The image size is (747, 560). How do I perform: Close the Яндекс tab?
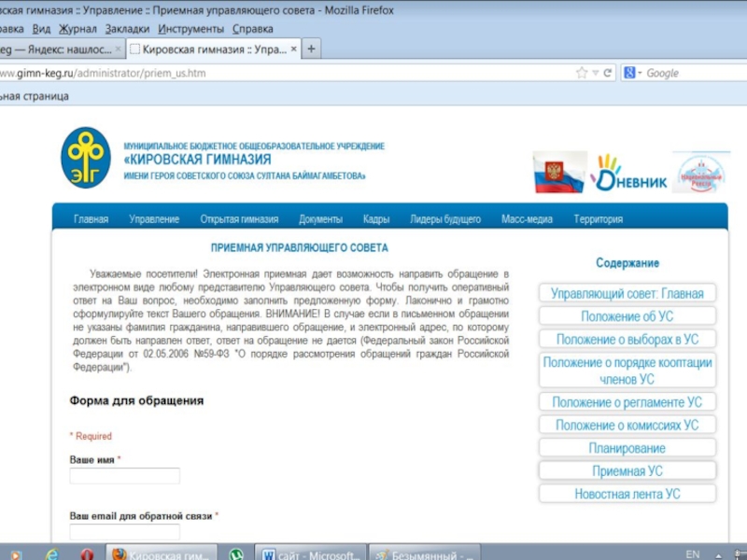pyautogui.click(x=119, y=49)
